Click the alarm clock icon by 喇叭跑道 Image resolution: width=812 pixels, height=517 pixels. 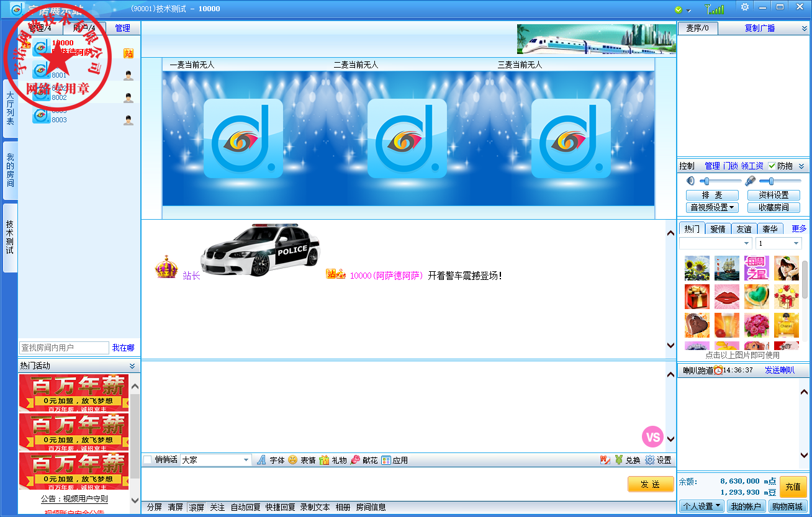(x=718, y=370)
